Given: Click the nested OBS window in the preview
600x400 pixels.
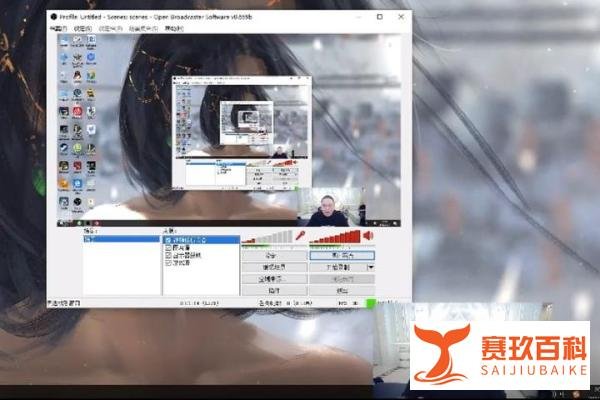Looking at the screenshot, I should (x=242, y=133).
